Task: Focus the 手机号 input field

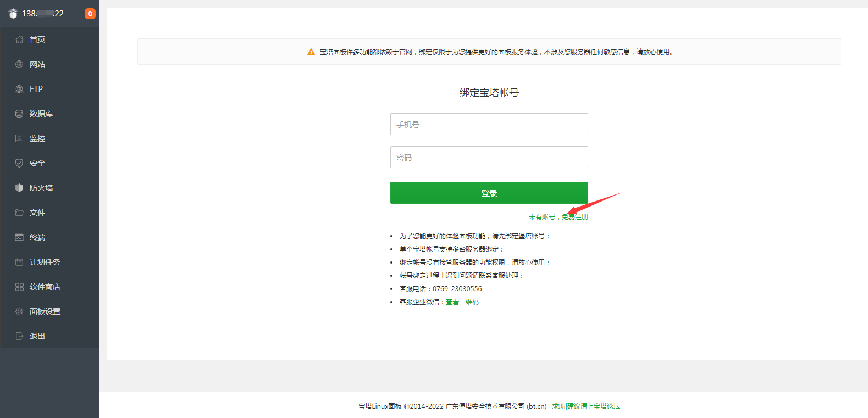Action: tap(489, 124)
